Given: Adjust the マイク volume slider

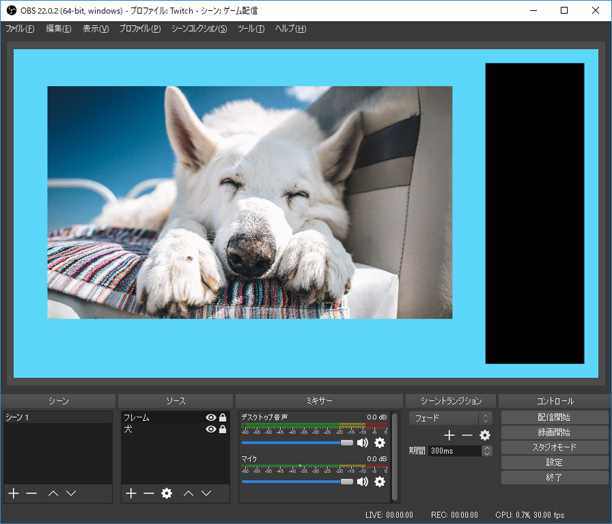Looking at the screenshot, I should click(x=346, y=481).
